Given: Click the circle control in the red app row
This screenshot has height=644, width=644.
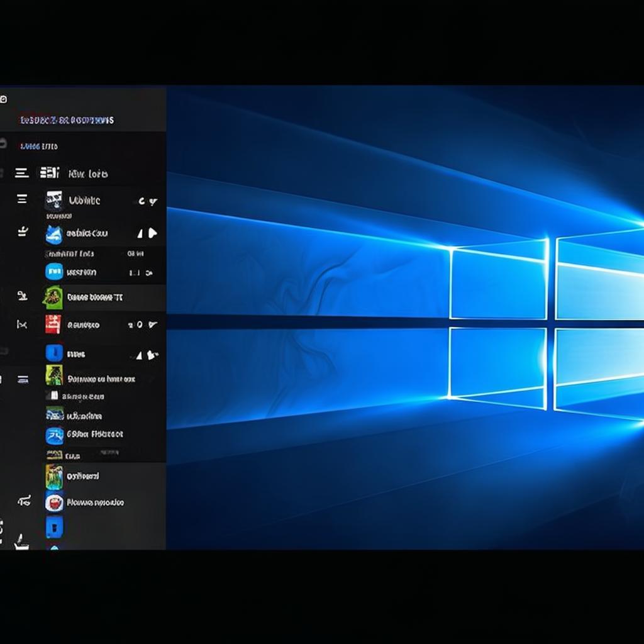Looking at the screenshot, I should click(x=140, y=325).
